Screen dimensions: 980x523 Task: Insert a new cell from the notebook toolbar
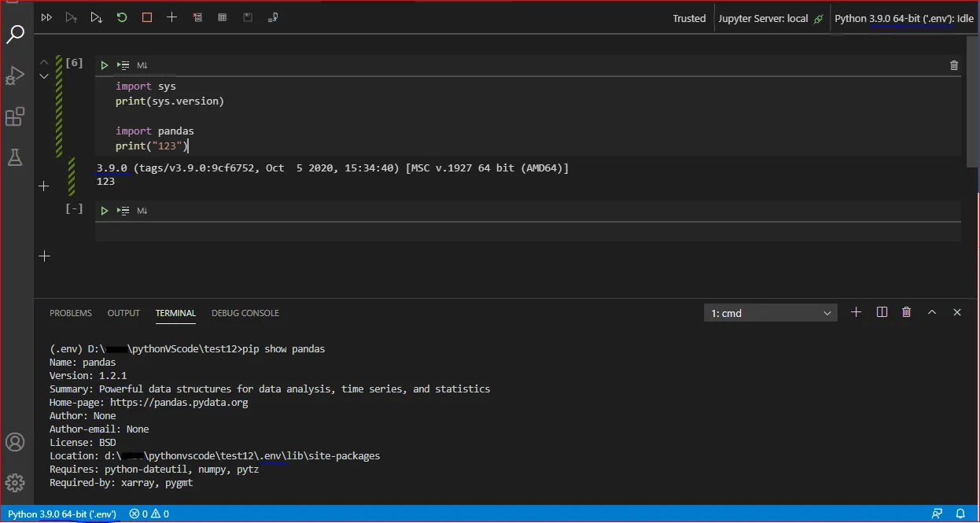click(x=171, y=17)
